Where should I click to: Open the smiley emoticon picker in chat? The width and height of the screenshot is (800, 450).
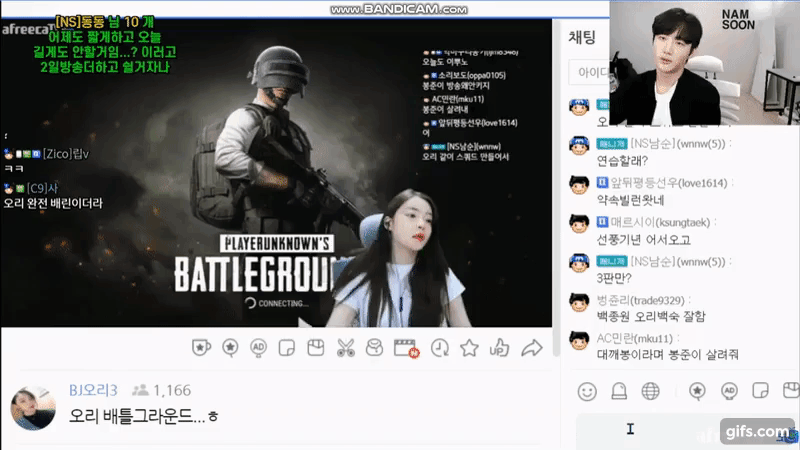[587, 391]
